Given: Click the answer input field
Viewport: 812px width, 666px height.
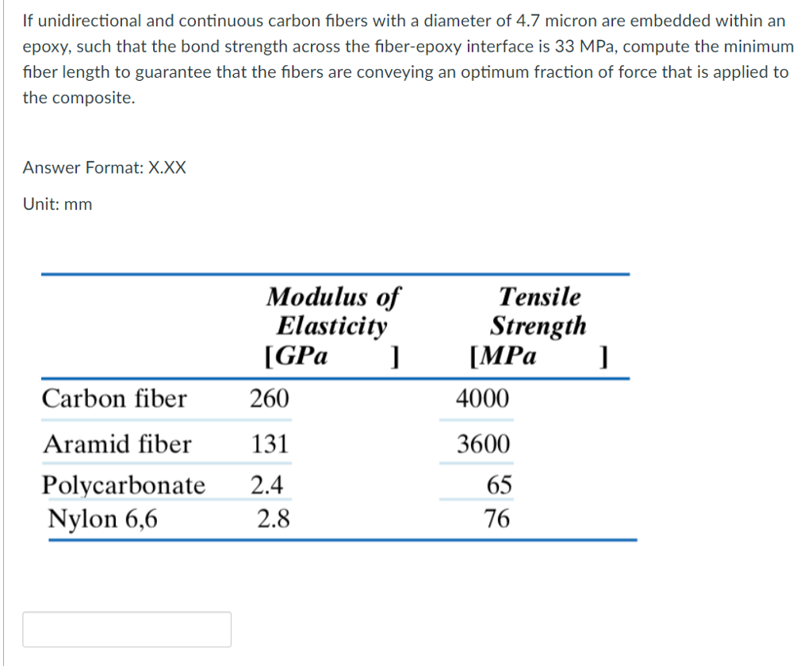Looking at the screenshot, I should coord(127,629).
